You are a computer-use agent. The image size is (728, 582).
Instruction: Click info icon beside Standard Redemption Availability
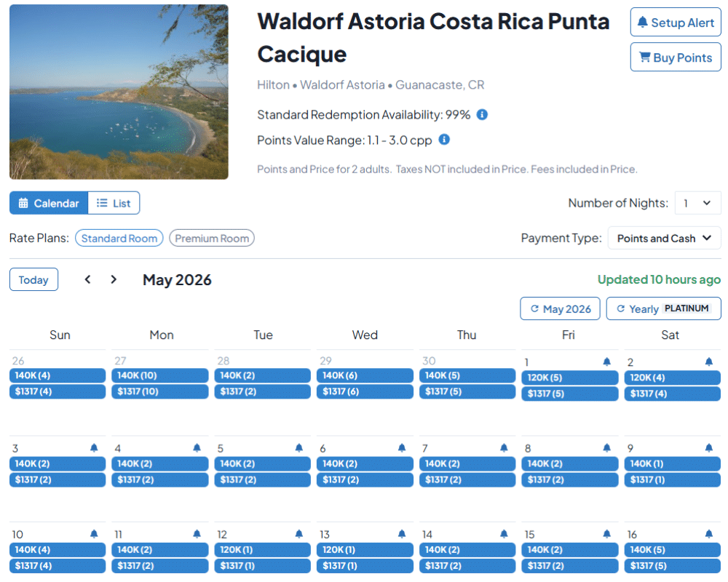(482, 115)
